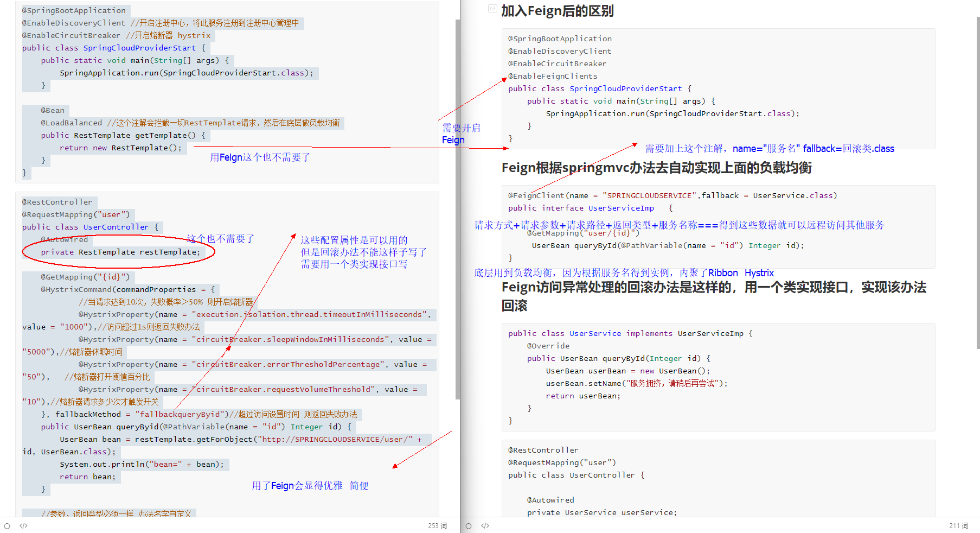Image resolution: width=980 pixels, height=533 pixels.
Task: Click '@Autowired' in right window
Action: 550,500
